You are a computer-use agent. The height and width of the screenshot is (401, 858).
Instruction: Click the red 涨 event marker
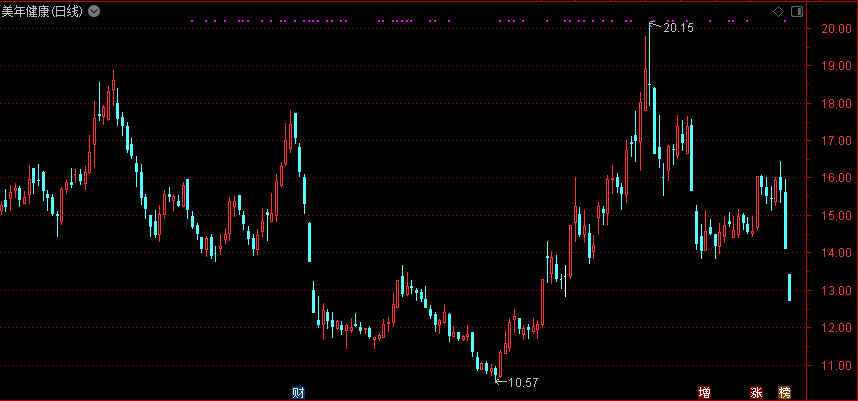click(756, 392)
